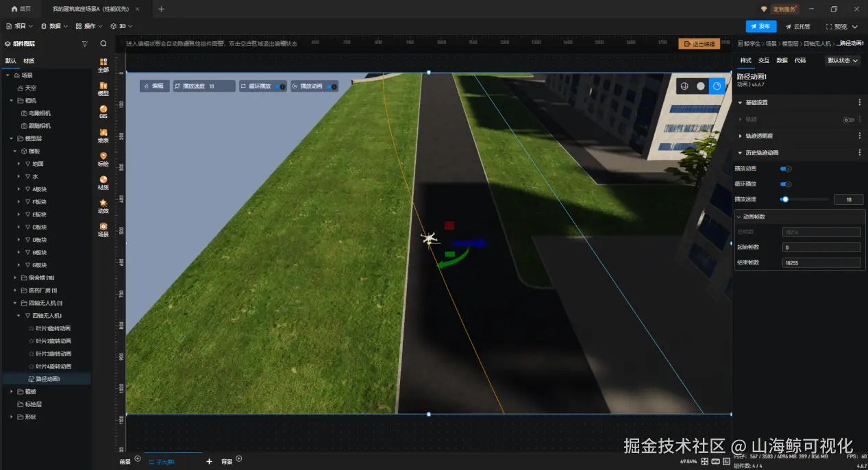The height and width of the screenshot is (470, 868).
Task: Expand the 医药厂房 [1] folder
Action: (x=15, y=290)
